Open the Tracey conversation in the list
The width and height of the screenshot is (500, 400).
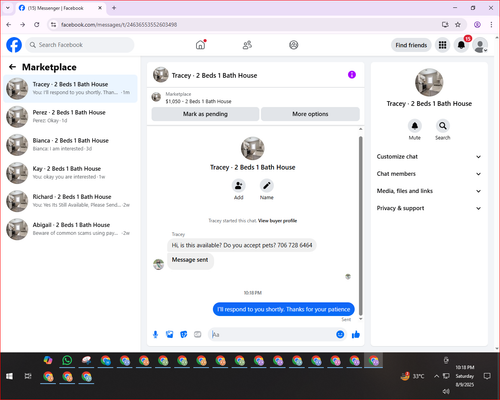point(70,88)
